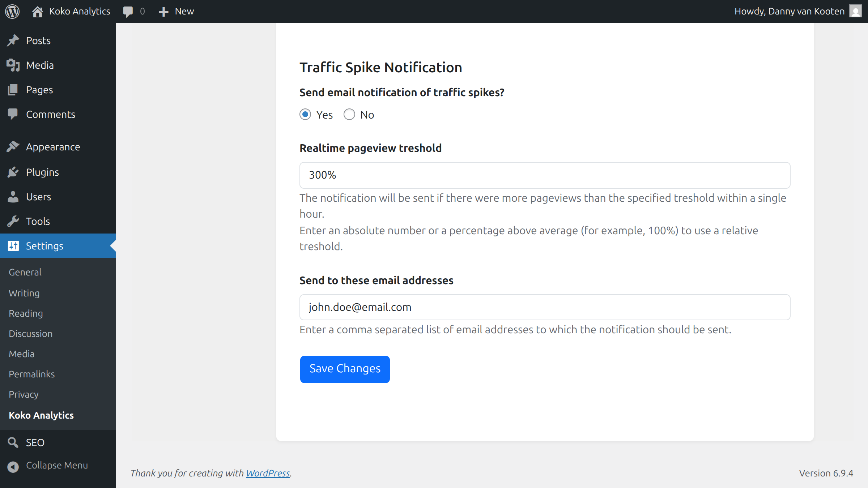Expand the Settings menu section
Image resolution: width=868 pixels, height=488 pixels.
pyautogui.click(x=44, y=246)
